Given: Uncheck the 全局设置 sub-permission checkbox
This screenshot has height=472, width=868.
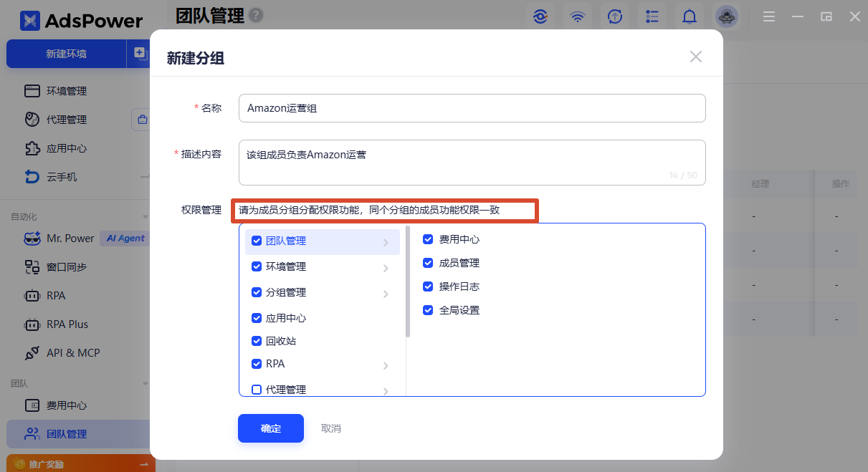Looking at the screenshot, I should [x=428, y=310].
